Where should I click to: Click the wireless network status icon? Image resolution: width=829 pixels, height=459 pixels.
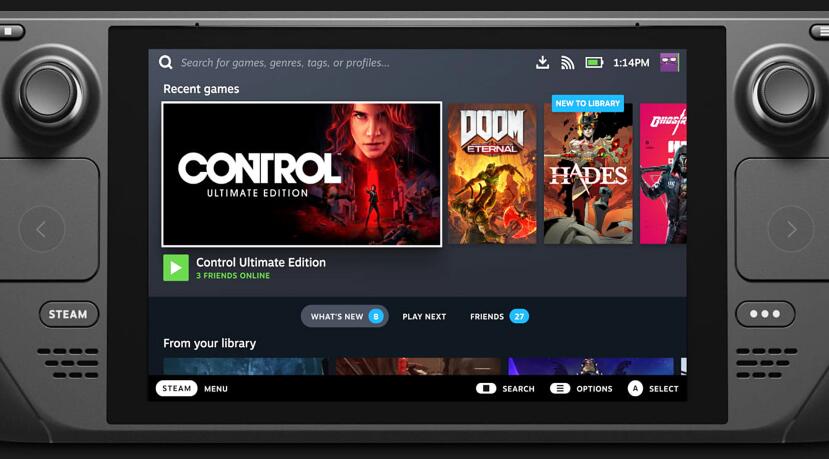pos(567,63)
